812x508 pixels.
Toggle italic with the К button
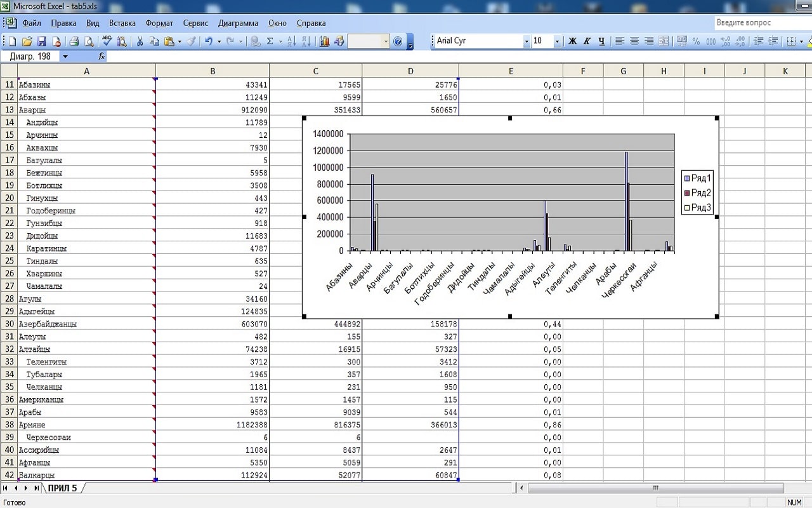pyautogui.click(x=587, y=41)
